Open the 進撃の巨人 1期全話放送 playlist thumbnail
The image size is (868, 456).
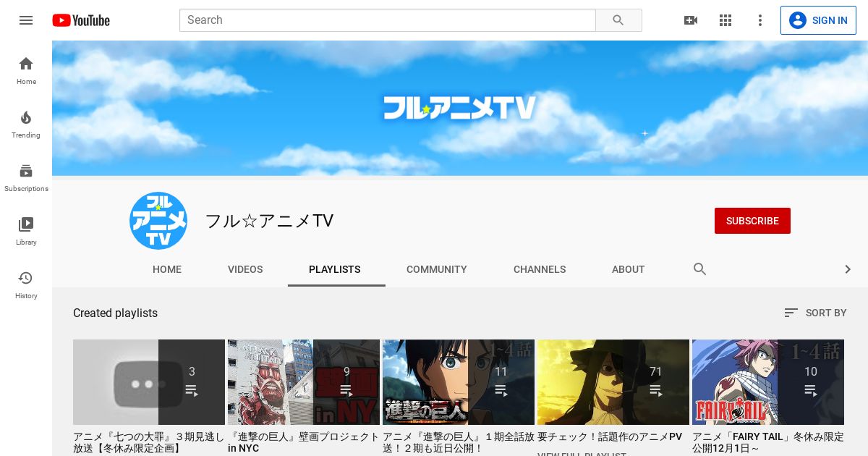459,382
